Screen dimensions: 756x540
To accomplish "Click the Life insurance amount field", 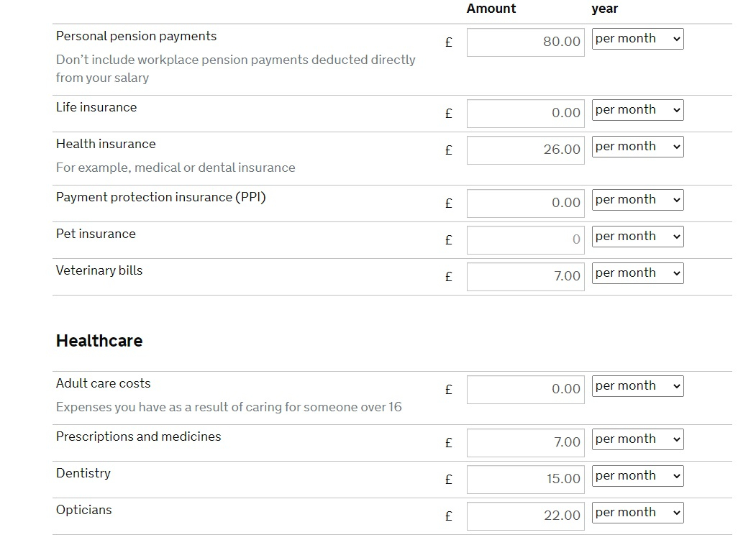I will (x=525, y=113).
